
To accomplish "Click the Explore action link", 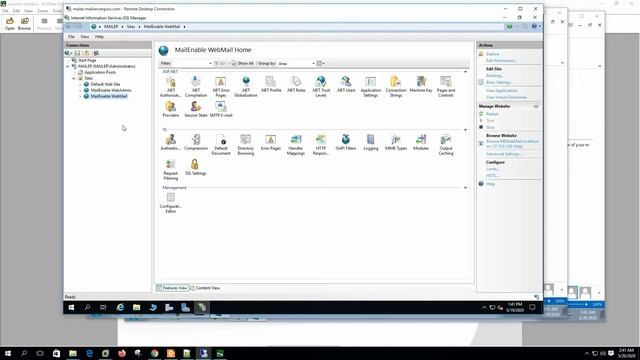I will pyautogui.click(x=492, y=54).
